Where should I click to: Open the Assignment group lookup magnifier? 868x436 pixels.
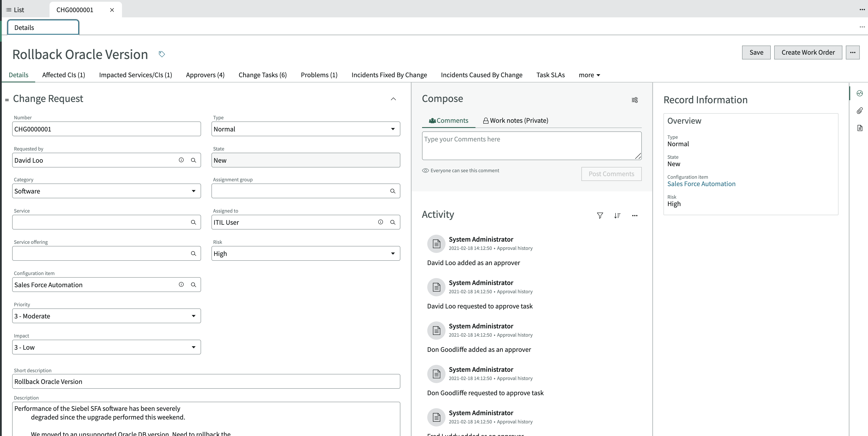pos(393,191)
